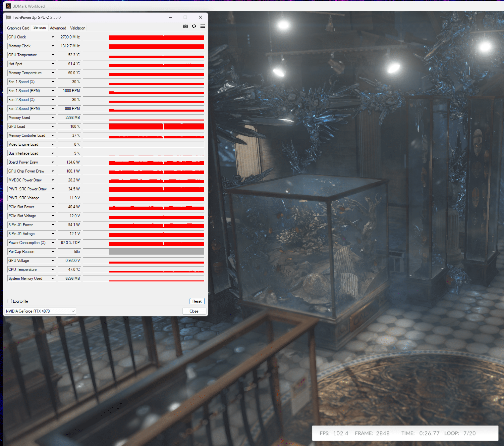
Task: Take a GPU-Z screenshot with camera icon
Action: tap(186, 26)
